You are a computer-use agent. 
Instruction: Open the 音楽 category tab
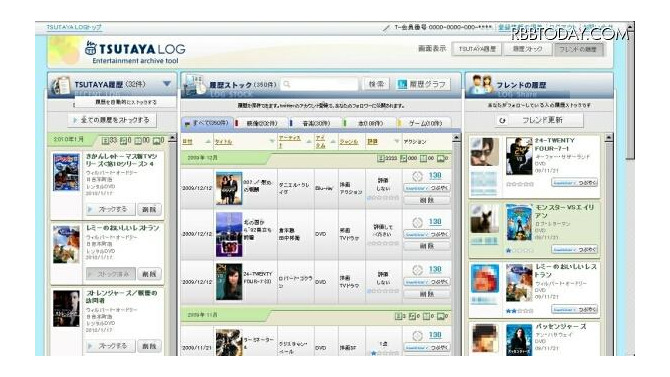coord(315,123)
